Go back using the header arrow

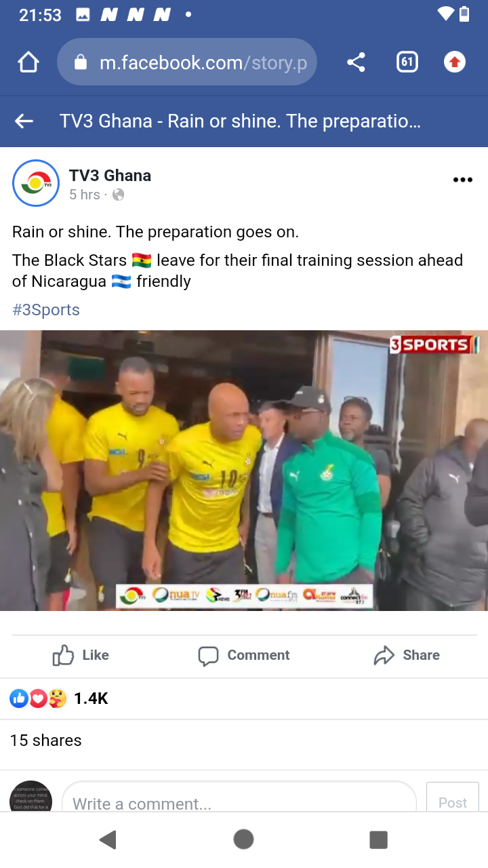(x=24, y=121)
